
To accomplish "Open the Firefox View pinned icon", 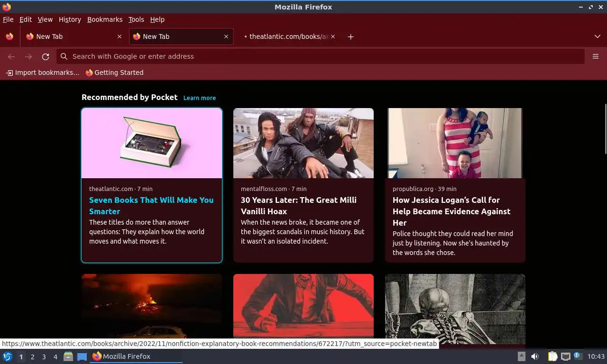I will 9,36.
